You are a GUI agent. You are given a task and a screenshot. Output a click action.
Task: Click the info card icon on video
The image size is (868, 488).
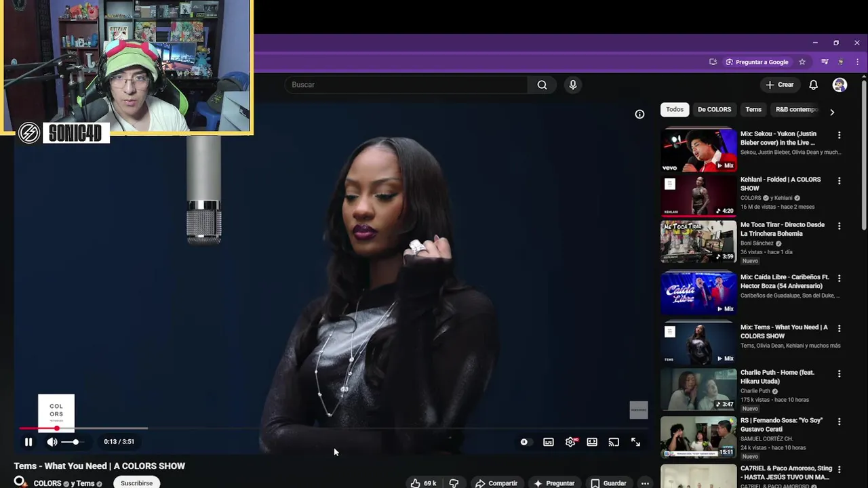click(x=639, y=114)
